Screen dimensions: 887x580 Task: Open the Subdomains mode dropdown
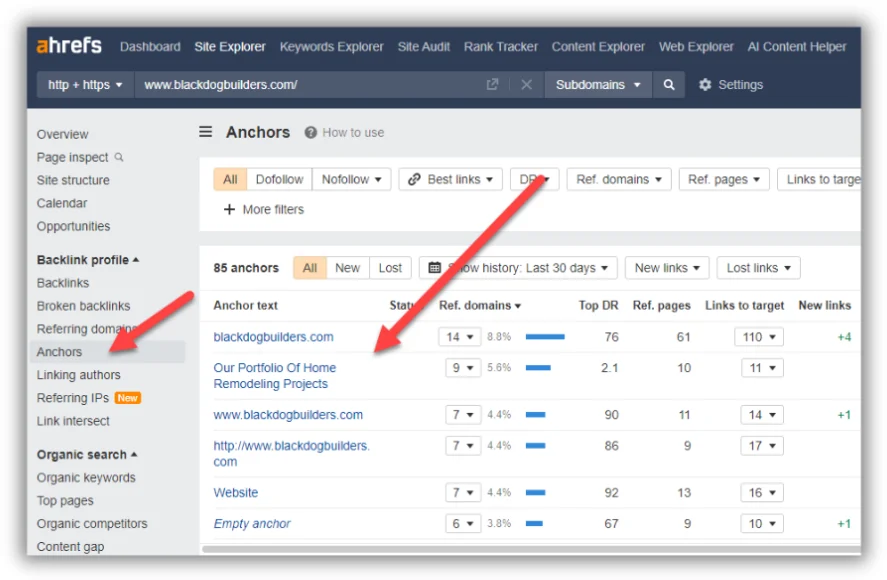click(598, 84)
